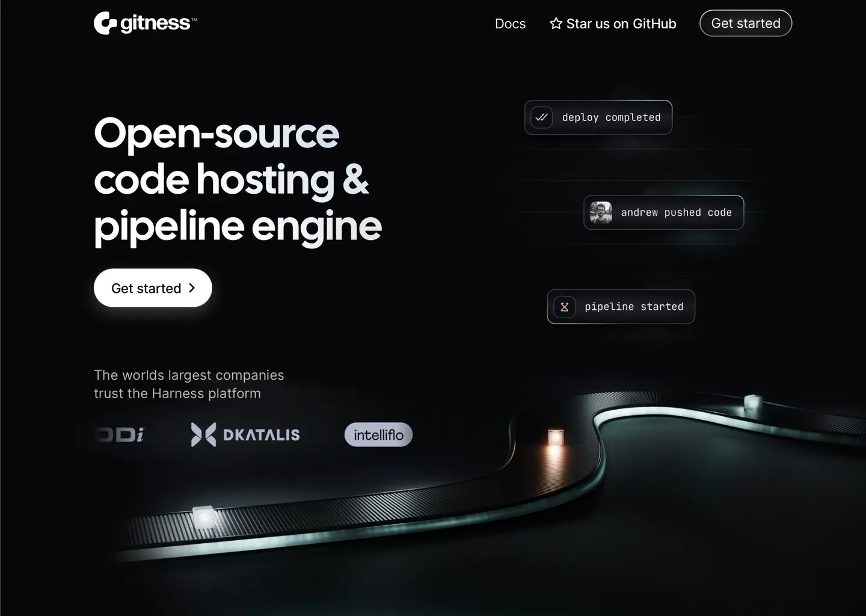
Task: Click the double-checkmark icon on deploy completed card
Action: [541, 117]
